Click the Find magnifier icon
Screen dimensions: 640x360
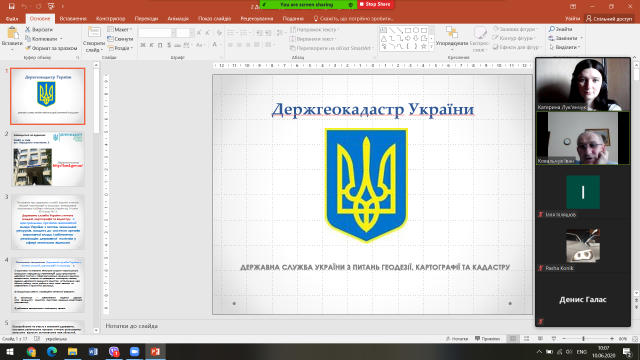click(551, 29)
